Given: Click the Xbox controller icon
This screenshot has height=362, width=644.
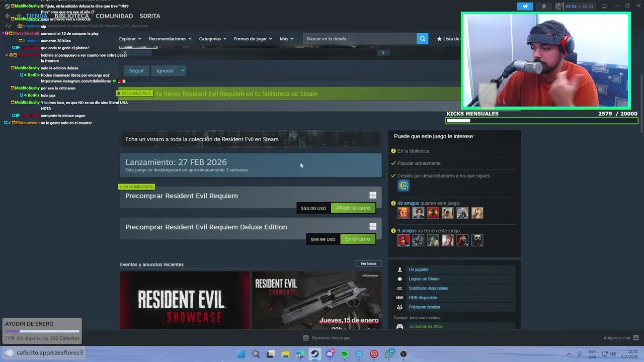Looking at the screenshot, I should [x=400, y=326].
